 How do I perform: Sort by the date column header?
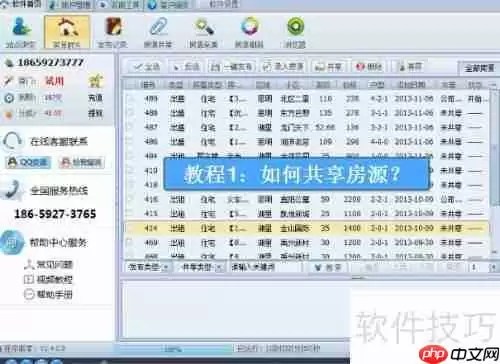411,85
